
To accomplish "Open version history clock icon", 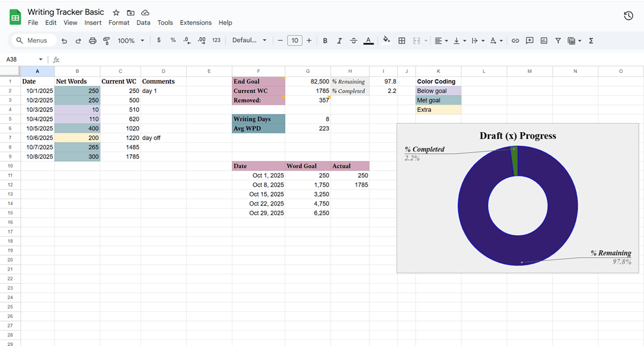I will [629, 16].
